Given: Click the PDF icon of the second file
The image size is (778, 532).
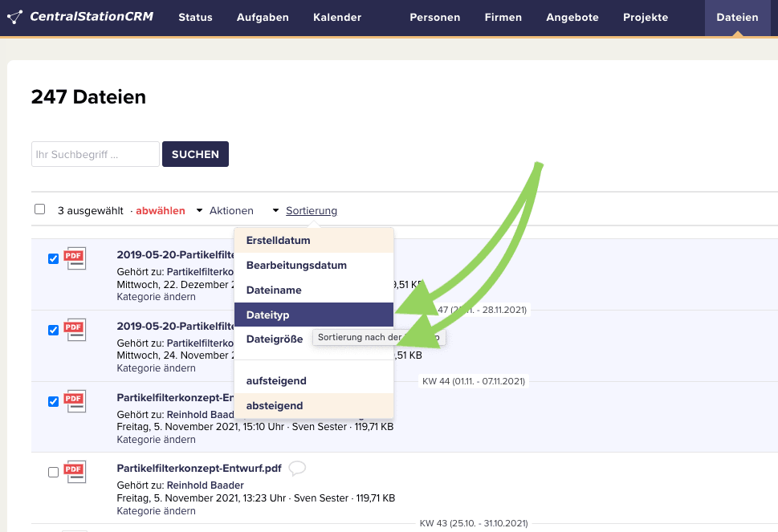Looking at the screenshot, I should [x=75, y=330].
